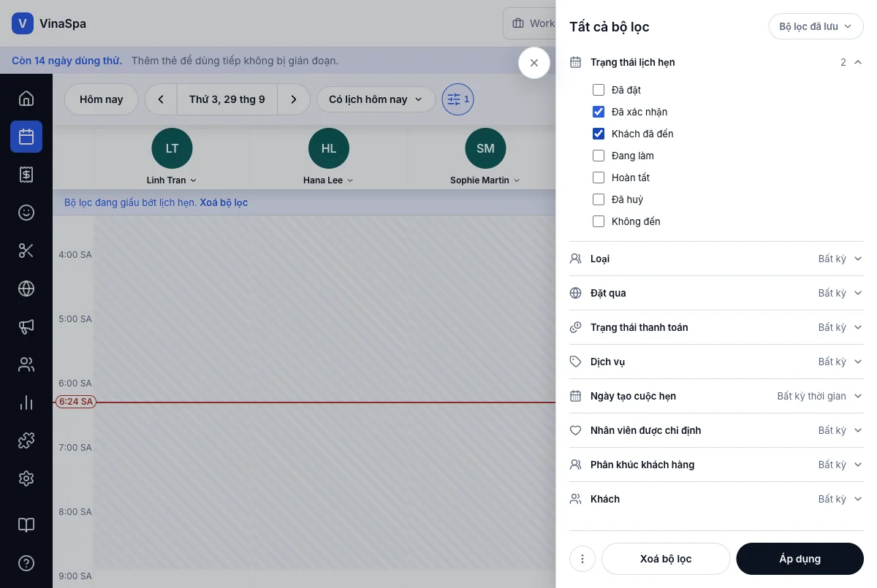This screenshot has width=877, height=588.
Task: Check the Đang làm checkbox
Action: tap(599, 156)
